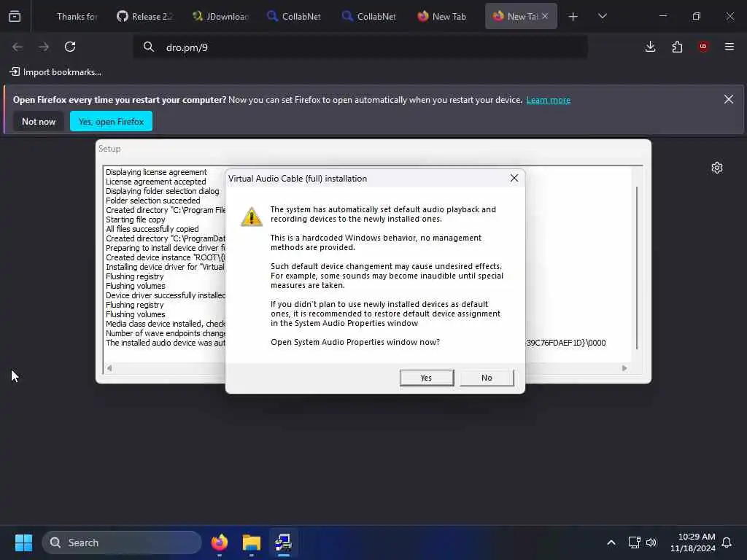Viewport: 747px width, 560px height.
Task: Select the 'License agreement accepted' log line
Action: (156, 182)
